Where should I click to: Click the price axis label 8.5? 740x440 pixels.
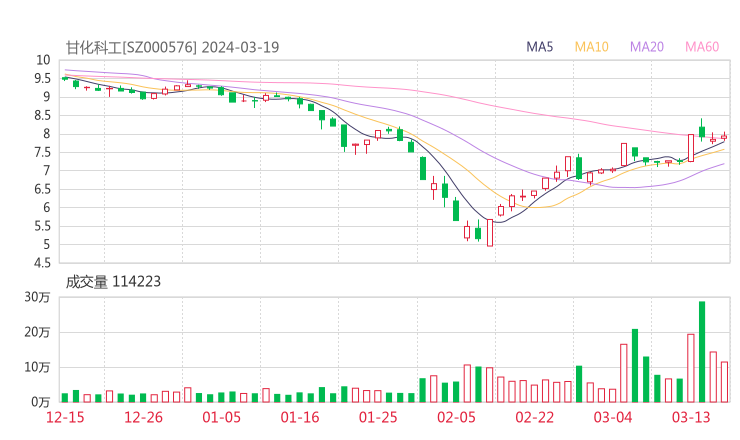[42, 115]
